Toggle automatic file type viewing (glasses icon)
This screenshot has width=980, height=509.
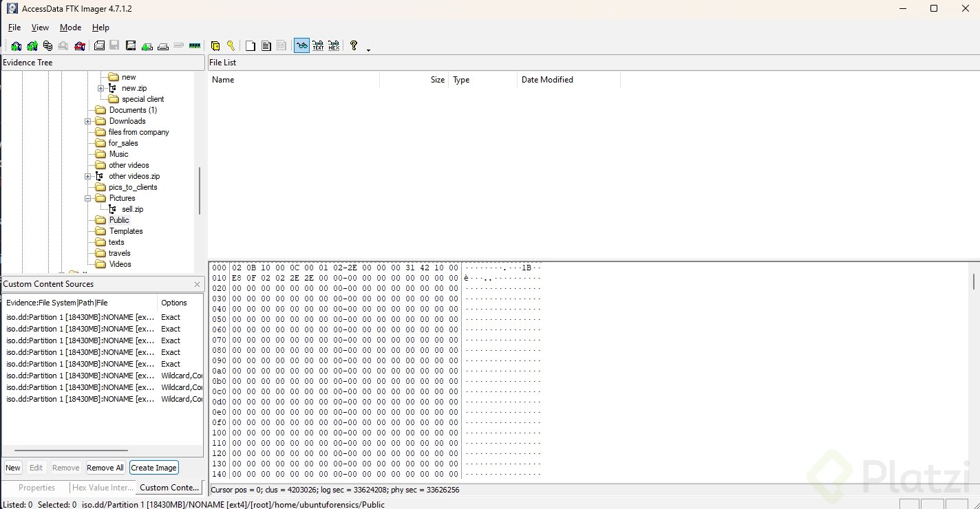click(301, 46)
